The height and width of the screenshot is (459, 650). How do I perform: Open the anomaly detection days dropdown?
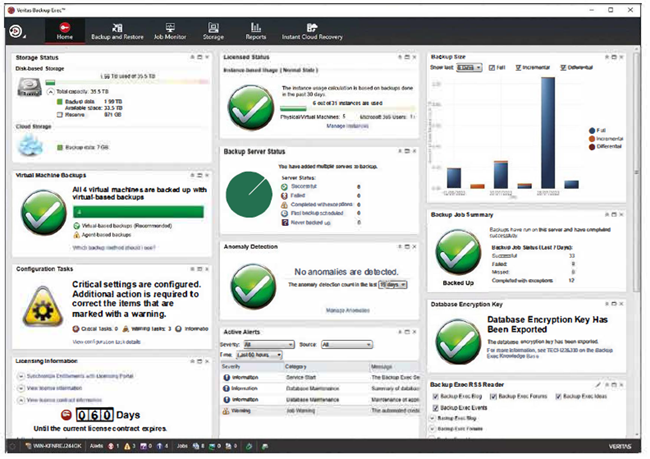pyautogui.click(x=393, y=285)
